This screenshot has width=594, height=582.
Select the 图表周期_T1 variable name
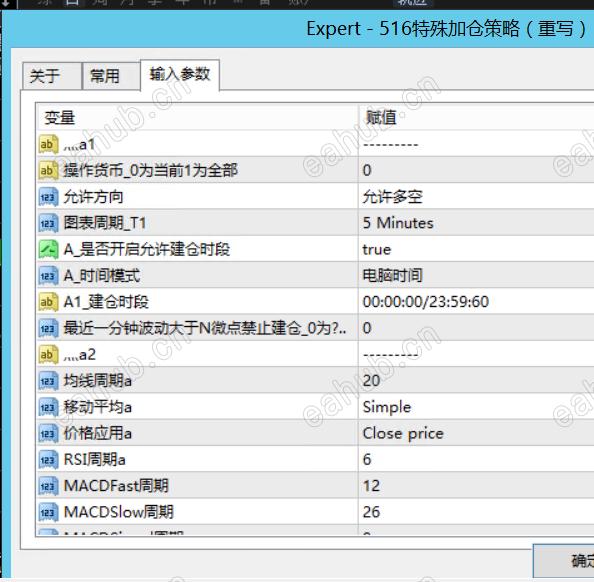pyautogui.click(x=105, y=223)
